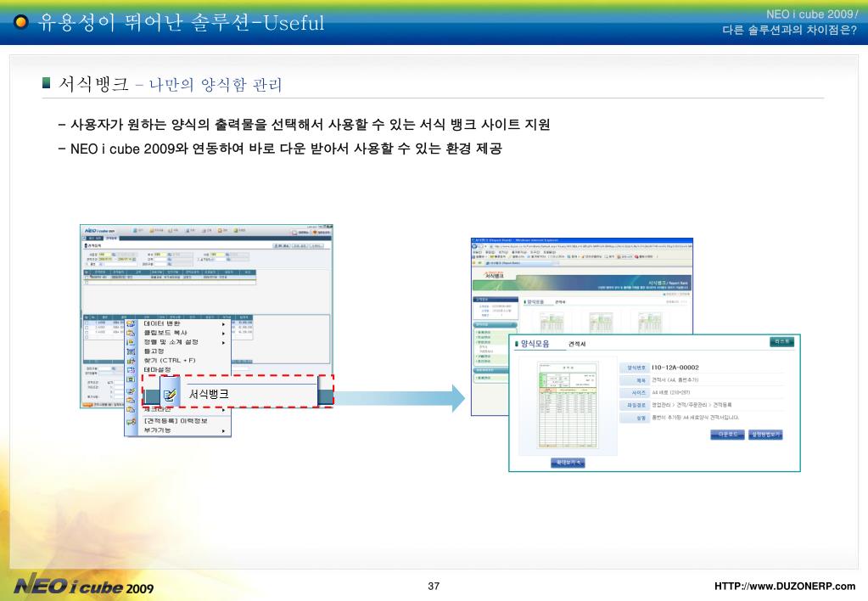868x601 pixels.
Task: Select the [견적등록] 이력정보 menu entry
Action: 175,421
